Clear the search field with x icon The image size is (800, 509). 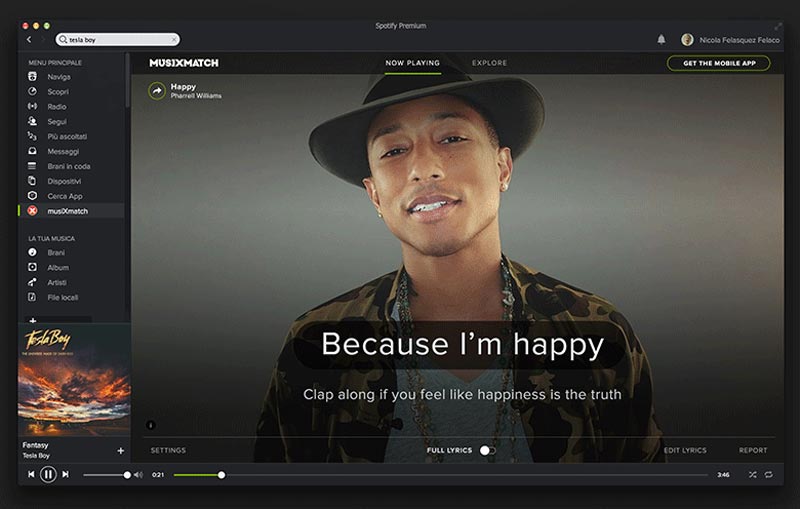click(174, 39)
